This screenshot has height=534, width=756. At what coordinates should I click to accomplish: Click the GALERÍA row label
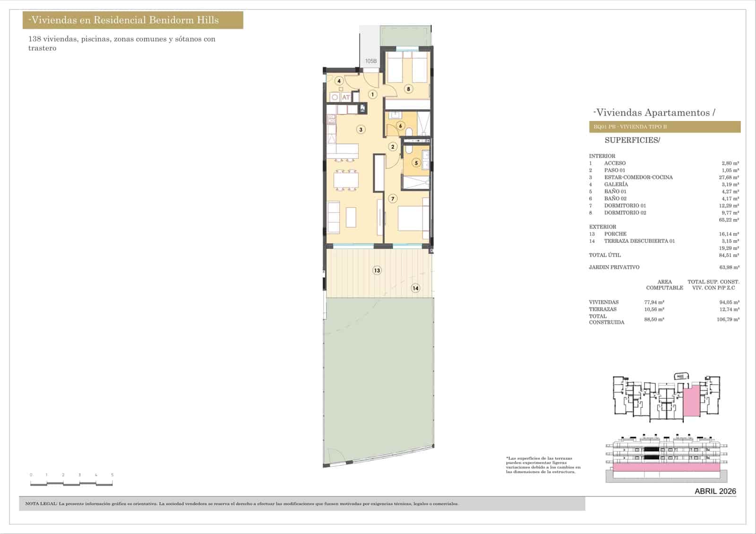pyautogui.click(x=616, y=184)
